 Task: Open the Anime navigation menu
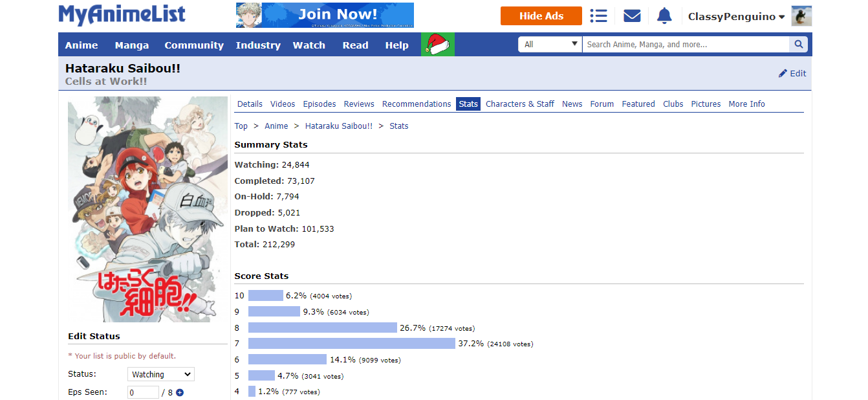click(x=81, y=45)
